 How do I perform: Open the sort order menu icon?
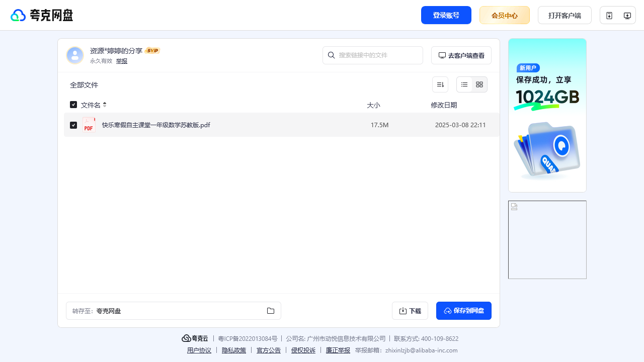(440, 84)
